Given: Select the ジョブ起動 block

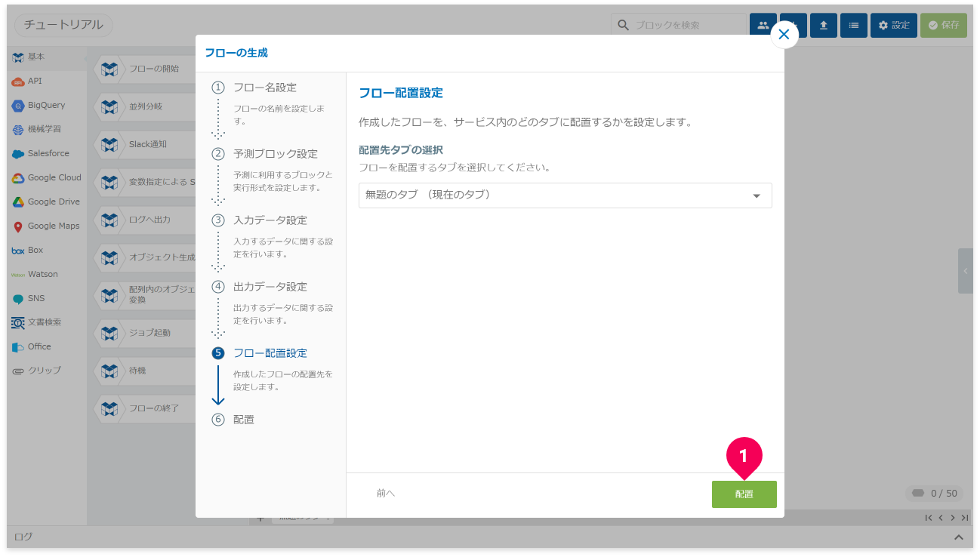Looking at the screenshot, I should click(145, 333).
